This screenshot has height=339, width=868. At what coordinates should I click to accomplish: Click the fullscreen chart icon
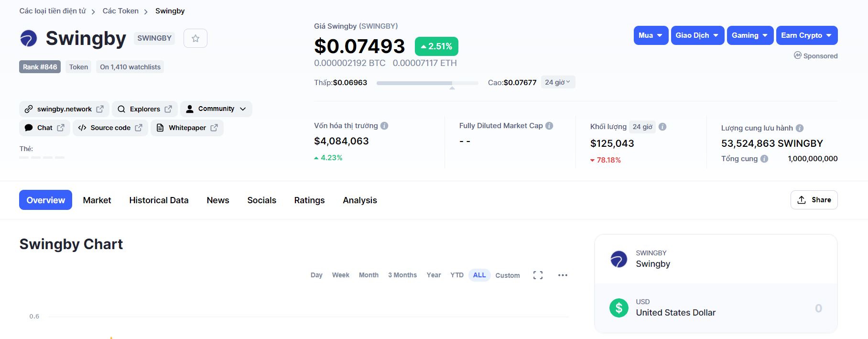[x=538, y=275]
